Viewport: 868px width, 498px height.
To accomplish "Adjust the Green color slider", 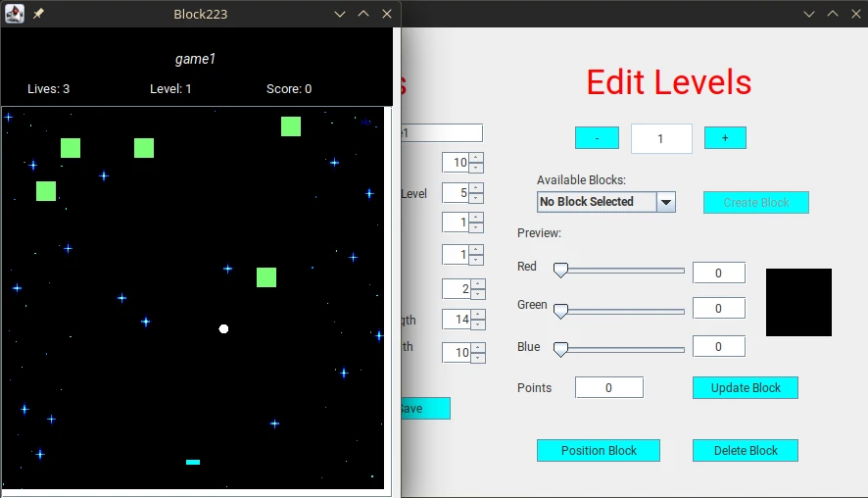I will coord(619,312).
